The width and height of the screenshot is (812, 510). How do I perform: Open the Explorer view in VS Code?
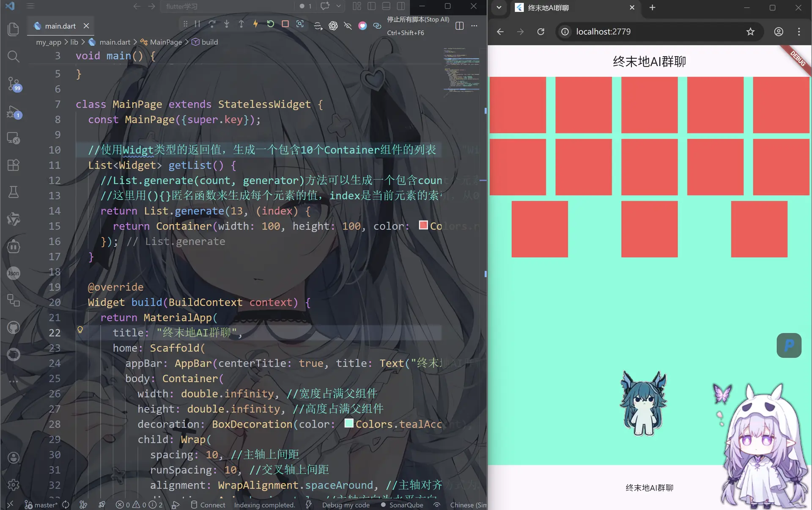(14, 29)
